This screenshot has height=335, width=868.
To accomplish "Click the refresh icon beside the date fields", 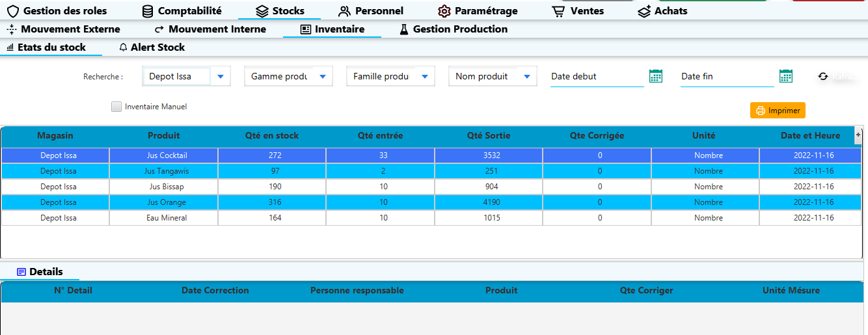I will click(823, 76).
